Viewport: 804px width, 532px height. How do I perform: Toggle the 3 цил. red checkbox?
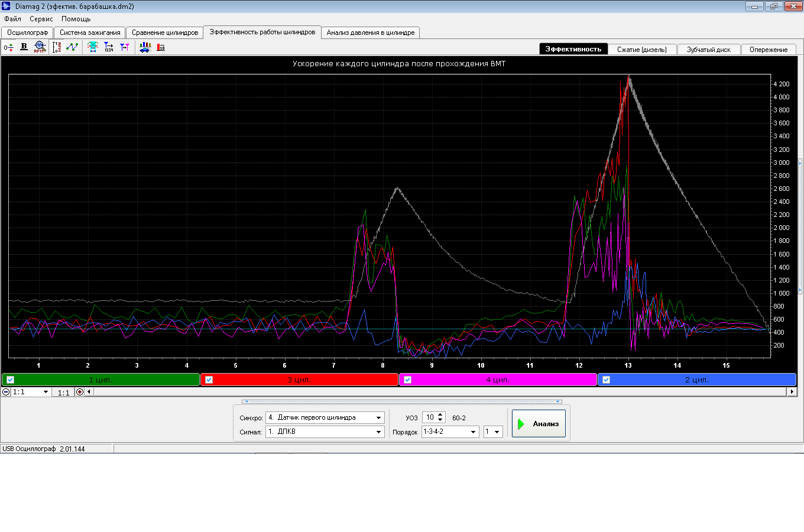click(x=209, y=380)
